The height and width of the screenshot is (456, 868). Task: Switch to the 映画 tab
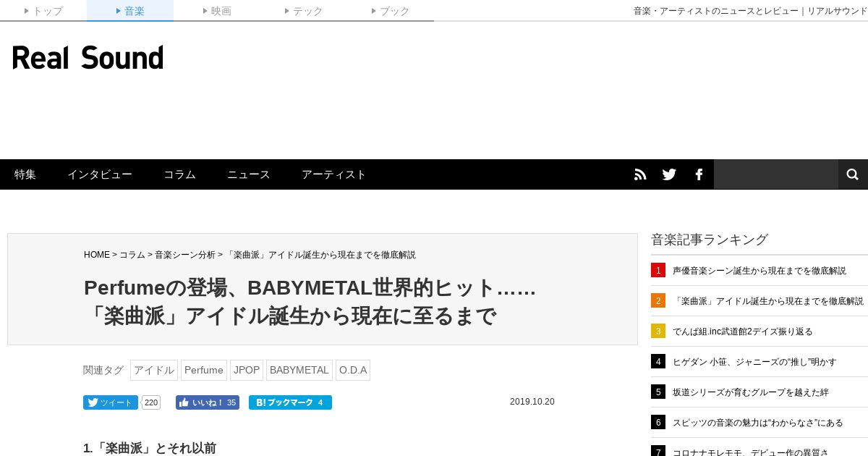(x=217, y=11)
